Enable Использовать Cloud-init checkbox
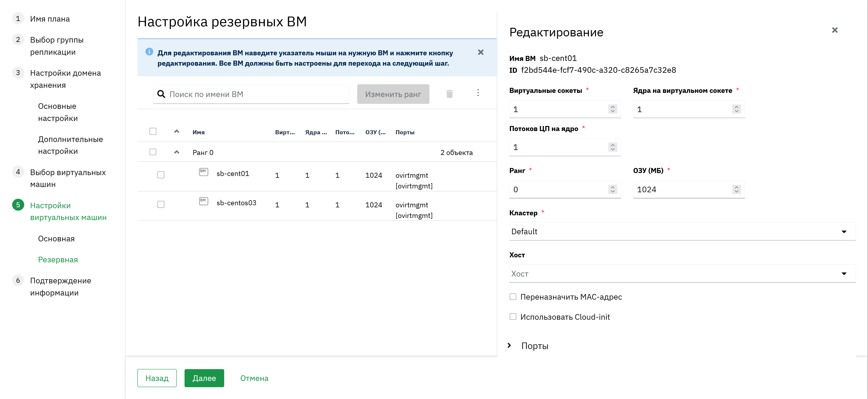 513,317
